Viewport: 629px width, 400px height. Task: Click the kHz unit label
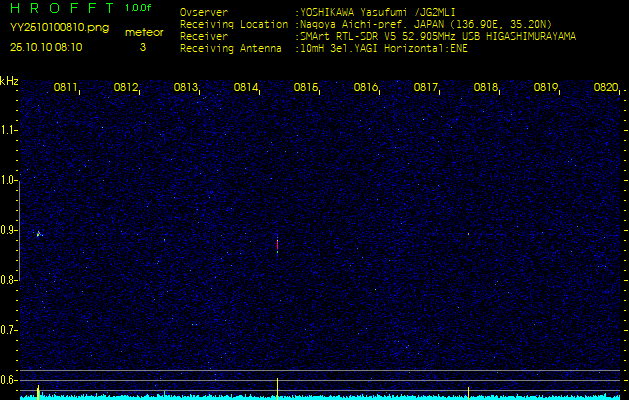(9, 81)
